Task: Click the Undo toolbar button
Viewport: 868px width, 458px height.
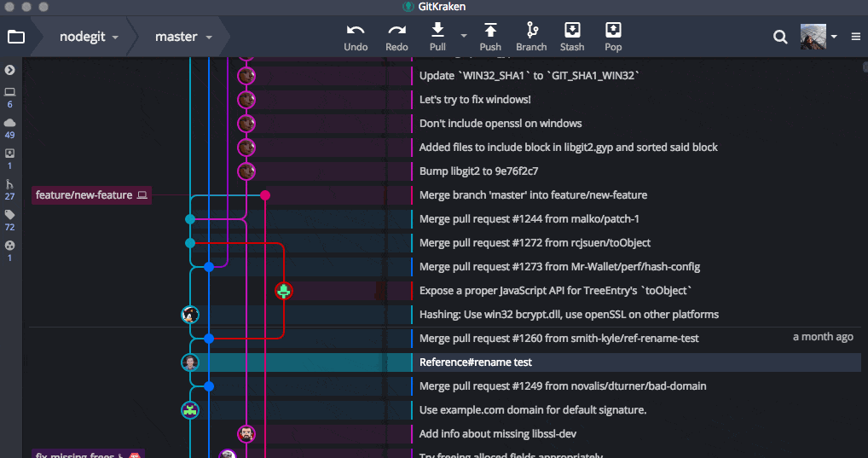Action: [356, 38]
